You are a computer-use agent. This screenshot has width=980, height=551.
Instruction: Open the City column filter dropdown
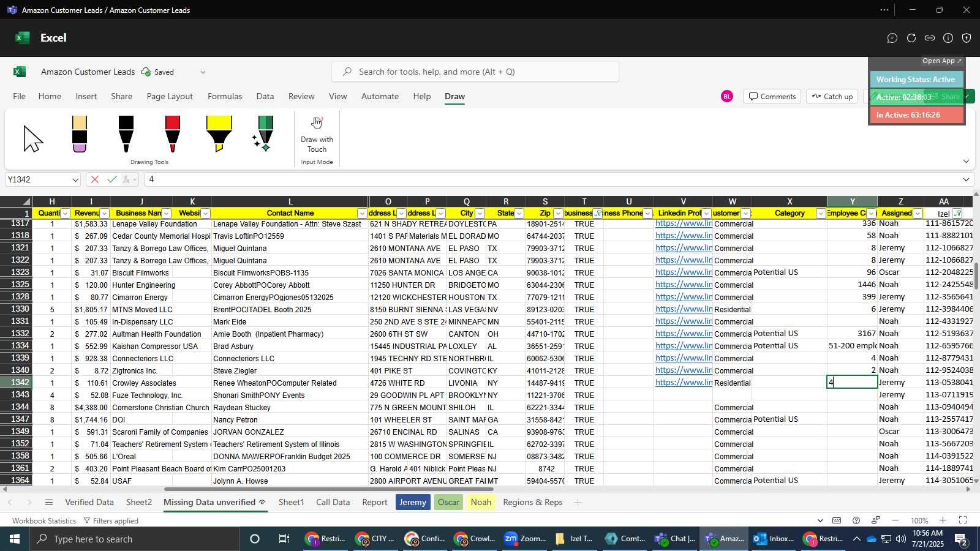[480, 214]
